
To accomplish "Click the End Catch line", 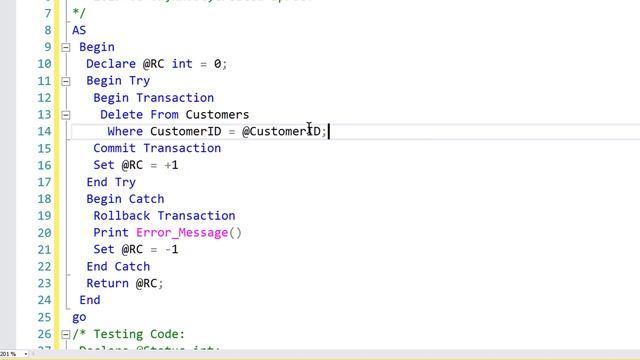I will point(118,267).
